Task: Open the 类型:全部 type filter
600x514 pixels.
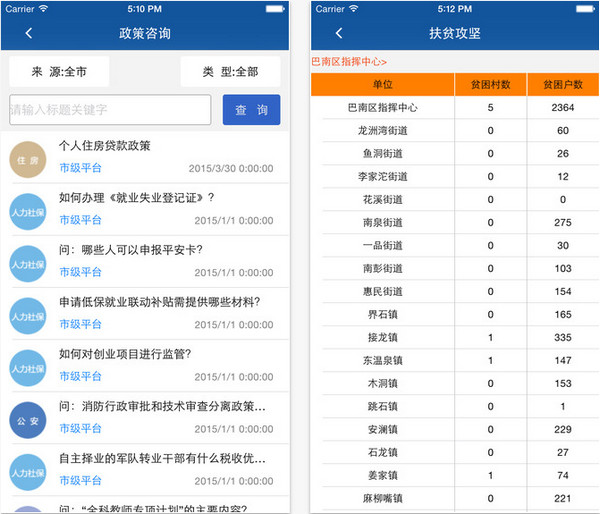Action: pos(230,72)
